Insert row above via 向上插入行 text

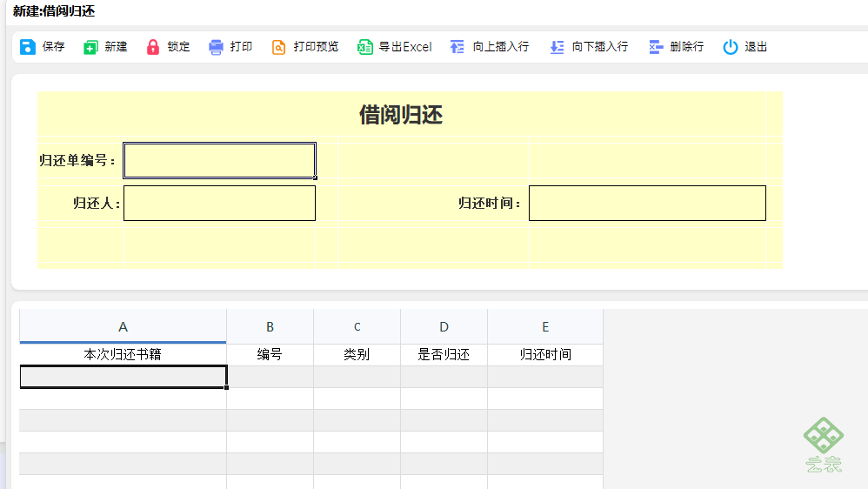tap(500, 46)
